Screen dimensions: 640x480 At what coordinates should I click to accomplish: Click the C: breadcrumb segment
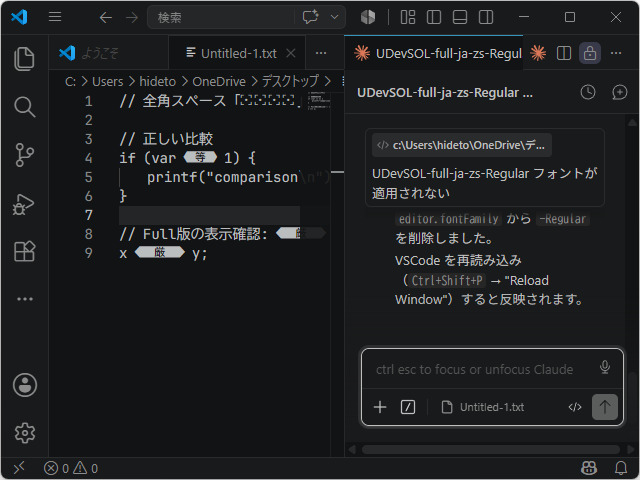point(71,82)
